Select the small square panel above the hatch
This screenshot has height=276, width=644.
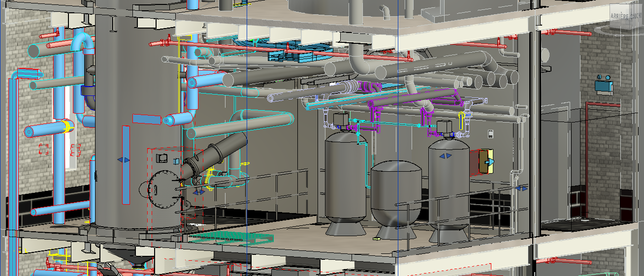click(x=161, y=158)
